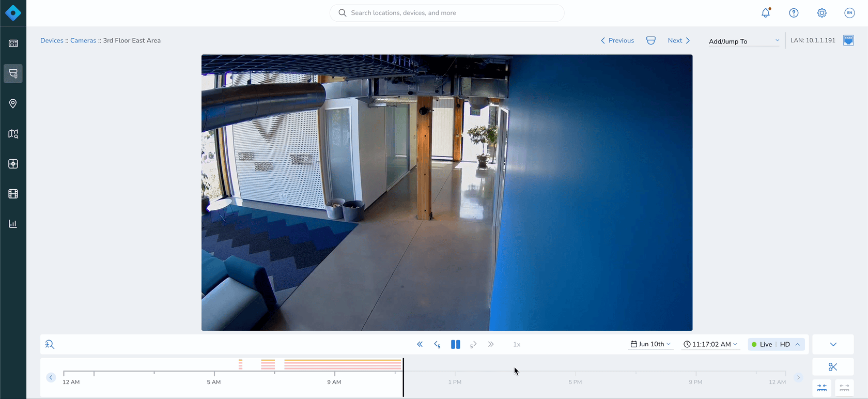The height and width of the screenshot is (399, 868).
Task: Open the archive film sidebar icon
Action: [x=13, y=194]
